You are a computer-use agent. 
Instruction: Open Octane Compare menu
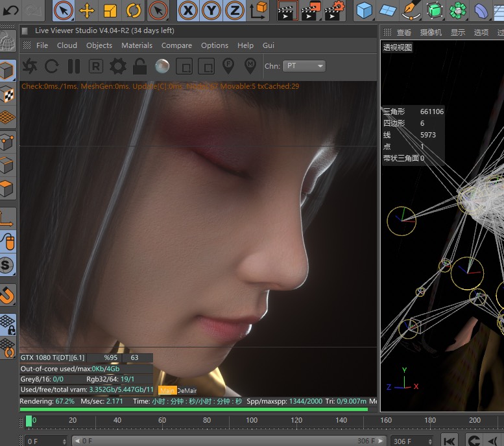176,45
